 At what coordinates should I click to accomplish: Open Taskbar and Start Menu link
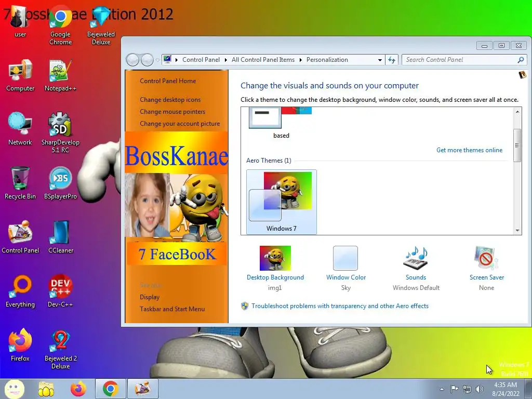172,309
